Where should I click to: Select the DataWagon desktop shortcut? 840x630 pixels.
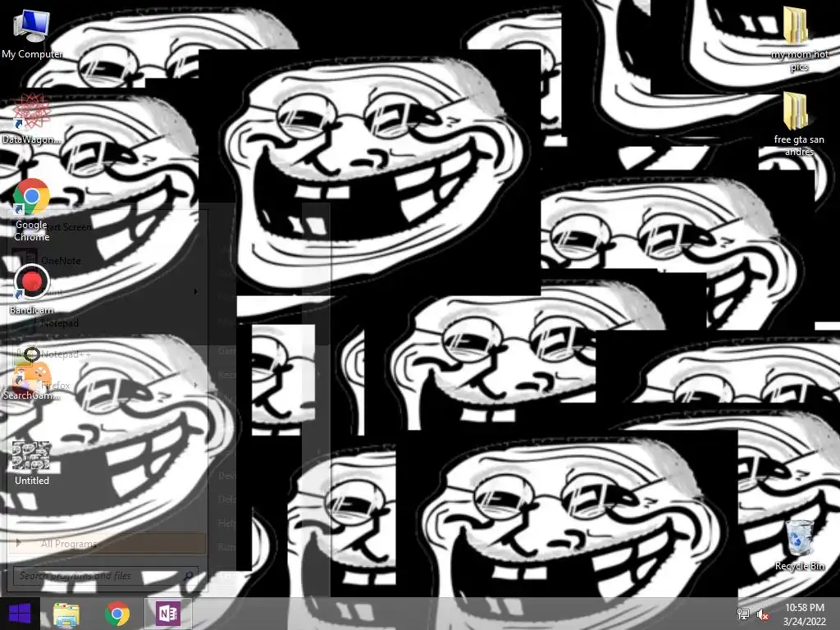pyautogui.click(x=32, y=119)
